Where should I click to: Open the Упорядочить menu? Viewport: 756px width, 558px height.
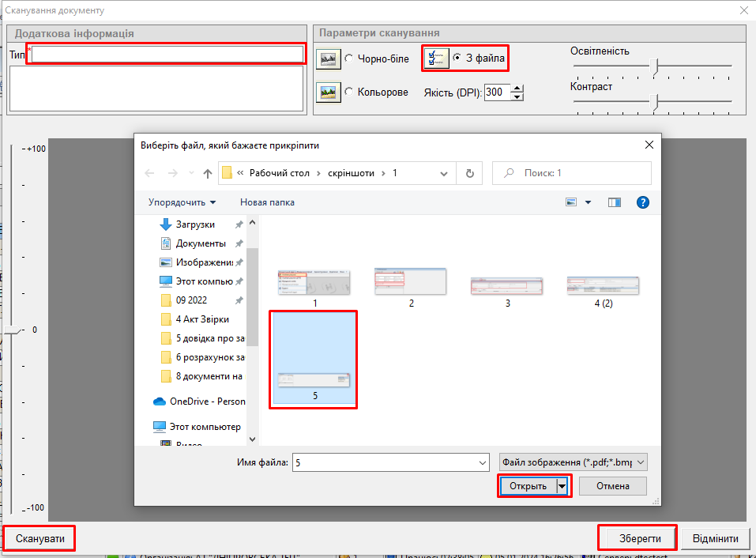pyautogui.click(x=182, y=202)
